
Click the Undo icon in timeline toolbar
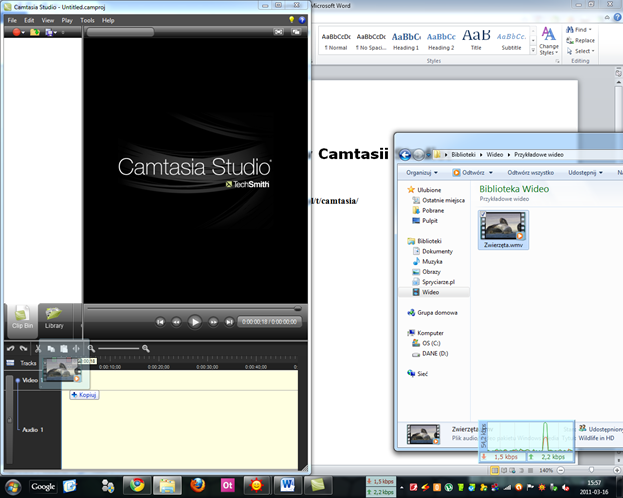point(11,349)
